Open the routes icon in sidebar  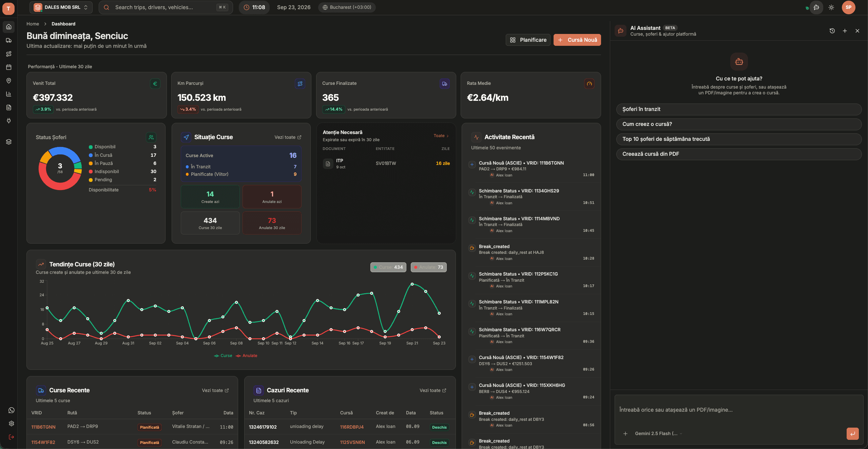[9, 54]
